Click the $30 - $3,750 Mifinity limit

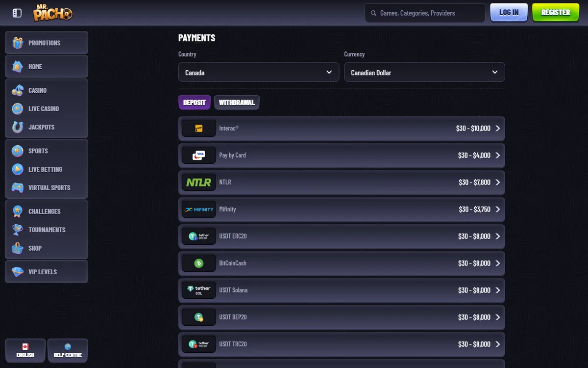[474, 209]
